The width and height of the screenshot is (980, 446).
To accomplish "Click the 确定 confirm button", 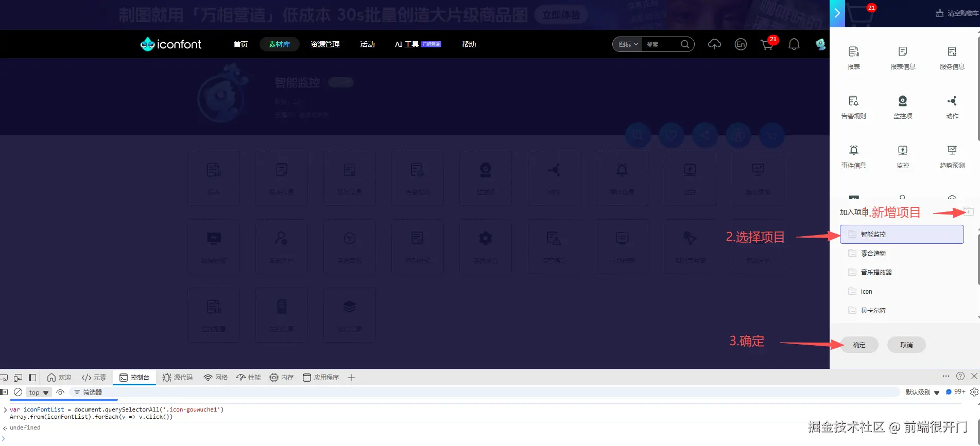I will (859, 345).
